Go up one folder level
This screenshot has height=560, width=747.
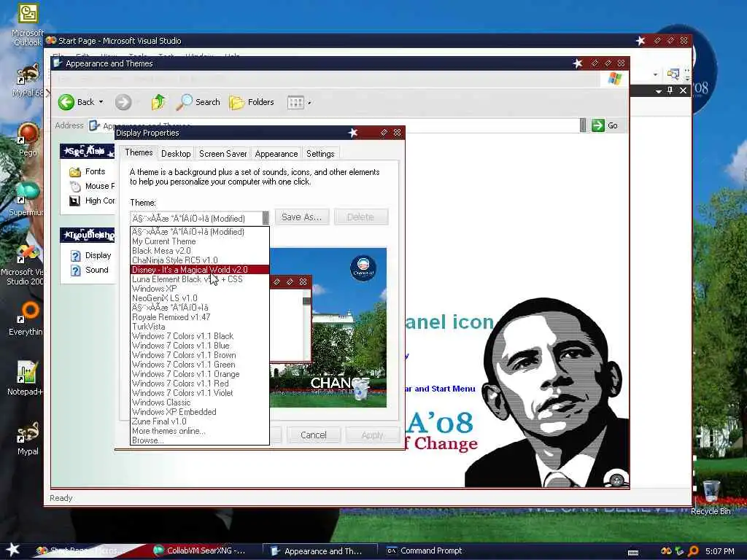(158, 102)
